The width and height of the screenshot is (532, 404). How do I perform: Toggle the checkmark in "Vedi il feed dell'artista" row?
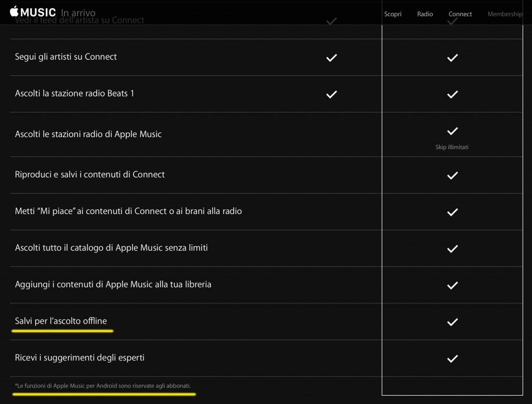coord(331,22)
